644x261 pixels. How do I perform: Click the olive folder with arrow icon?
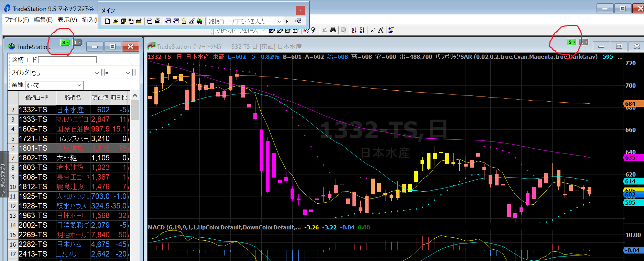click(139, 21)
